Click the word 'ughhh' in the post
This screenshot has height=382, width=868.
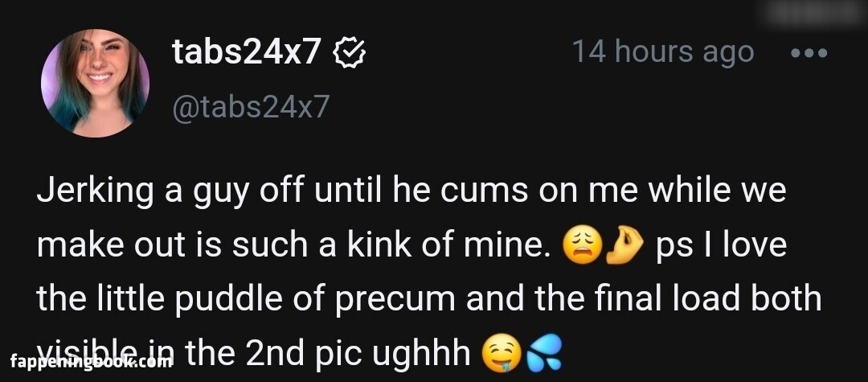click(422, 353)
